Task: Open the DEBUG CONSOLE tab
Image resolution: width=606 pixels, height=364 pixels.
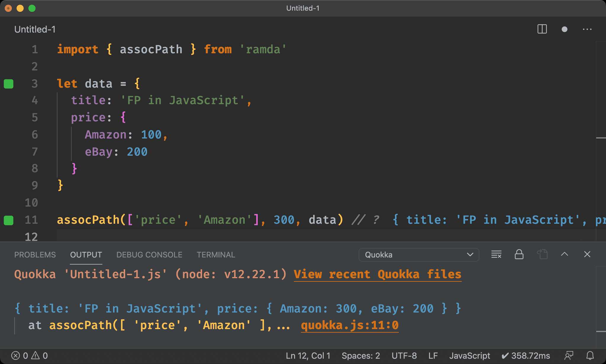Action: point(149,255)
